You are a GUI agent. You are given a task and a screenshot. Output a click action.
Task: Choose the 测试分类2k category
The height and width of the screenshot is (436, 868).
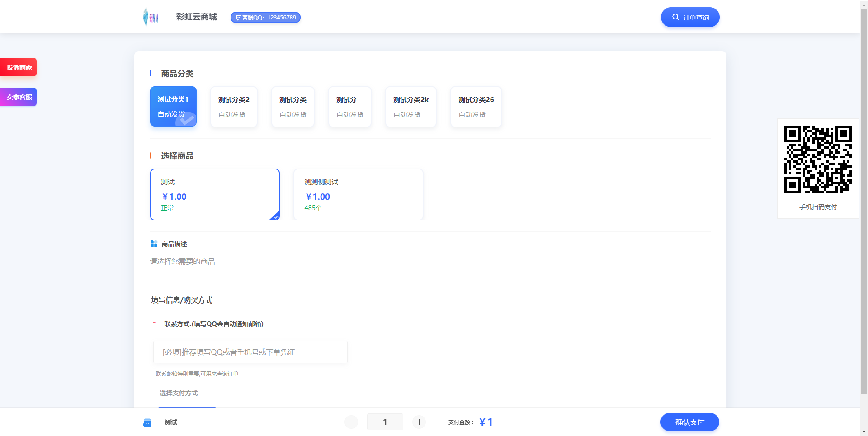coord(410,107)
